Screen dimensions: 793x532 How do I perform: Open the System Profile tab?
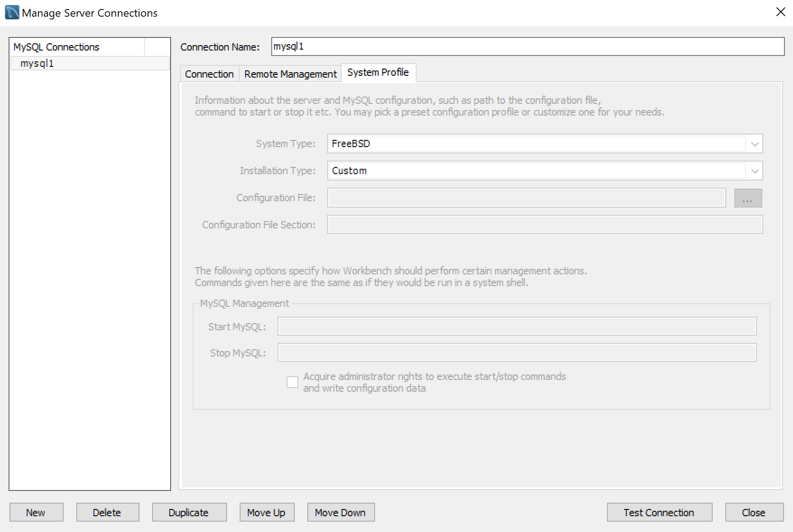click(x=378, y=72)
